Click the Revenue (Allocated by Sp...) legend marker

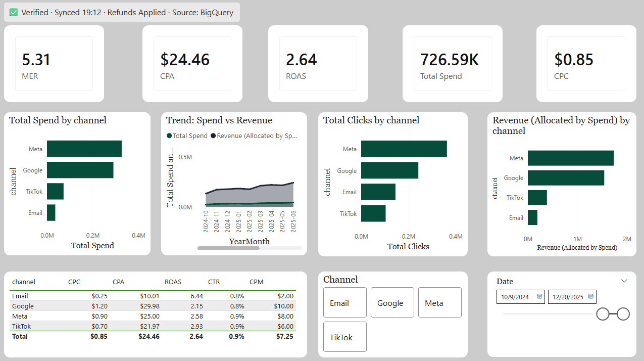pos(213,136)
